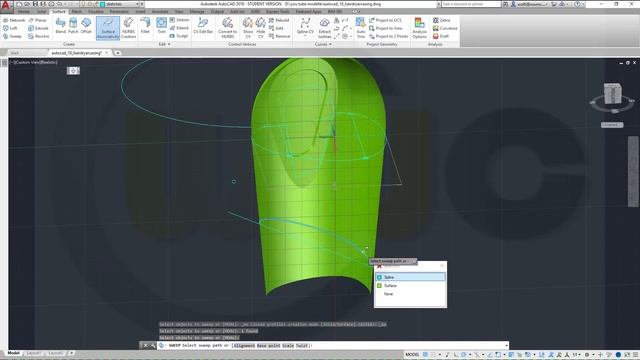The width and height of the screenshot is (640, 360).
Task: Click Hide CV
Action: pyautogui.click(x=260, y=28)
